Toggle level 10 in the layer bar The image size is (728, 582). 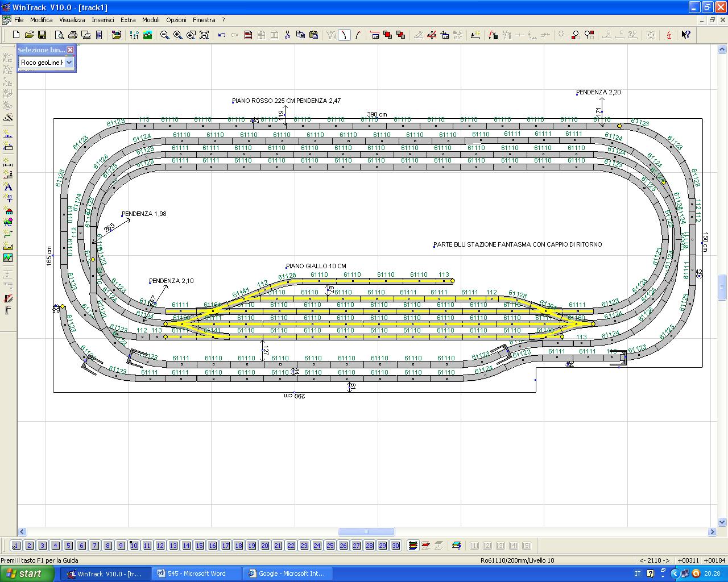pos(134,546)
